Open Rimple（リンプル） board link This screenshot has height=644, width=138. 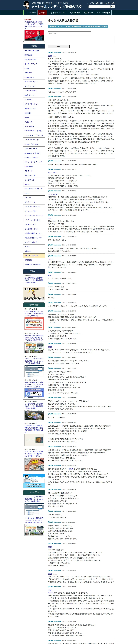click(x=34, y=144)
